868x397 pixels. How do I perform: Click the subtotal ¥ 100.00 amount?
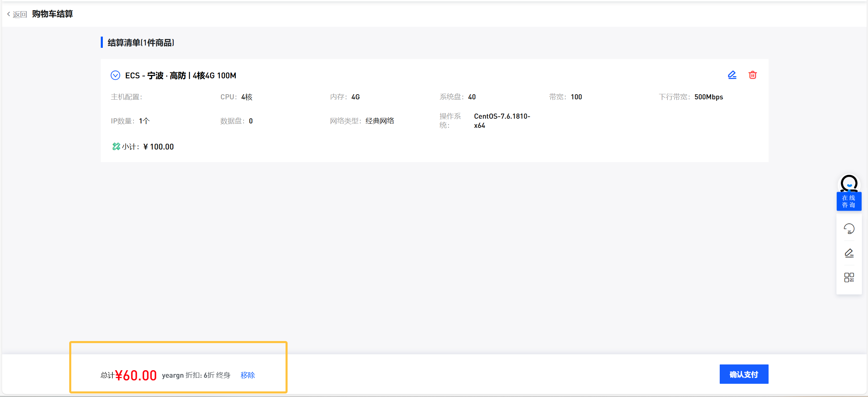point(158,147)
